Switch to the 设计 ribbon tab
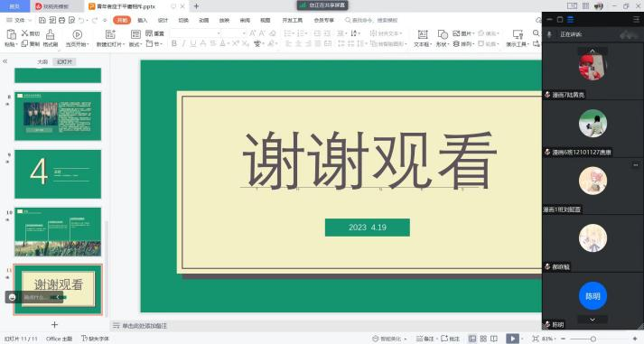644x344 pixels. (163, 20)
